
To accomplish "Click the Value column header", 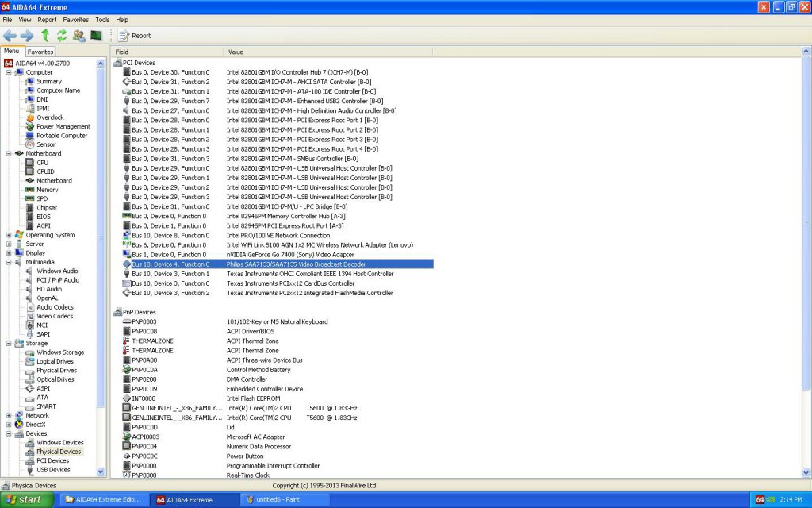I will pyautogui.click(x=327, y=52).
